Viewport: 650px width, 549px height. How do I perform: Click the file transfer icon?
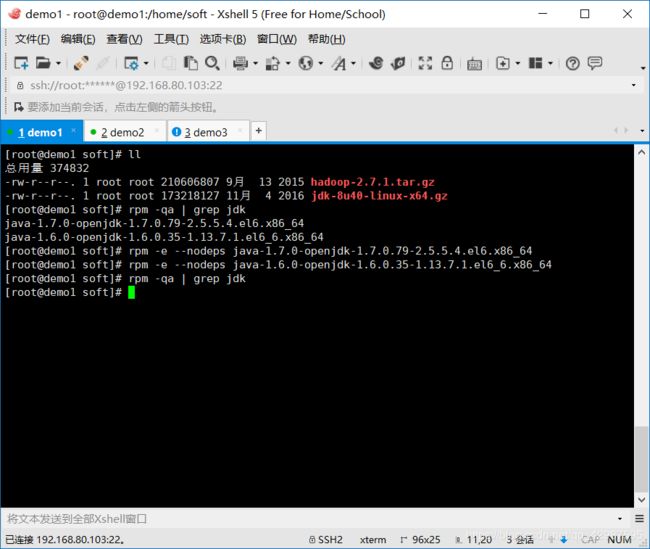click(273, 63)
